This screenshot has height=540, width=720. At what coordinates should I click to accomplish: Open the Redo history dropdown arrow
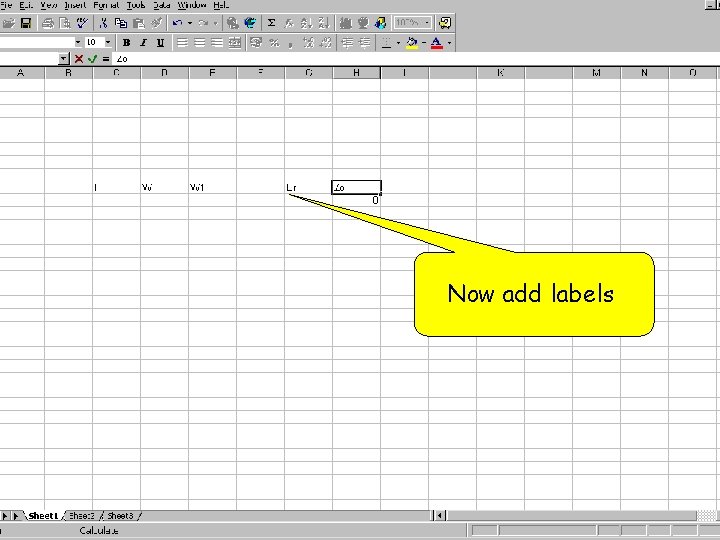pyautogui.click(x=215, y=23)
